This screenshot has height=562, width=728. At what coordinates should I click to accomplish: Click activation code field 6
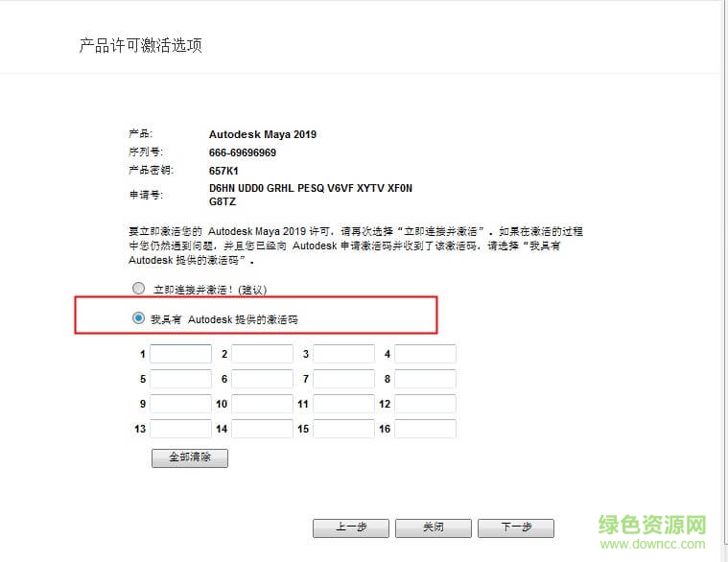[x=262, y=379]
